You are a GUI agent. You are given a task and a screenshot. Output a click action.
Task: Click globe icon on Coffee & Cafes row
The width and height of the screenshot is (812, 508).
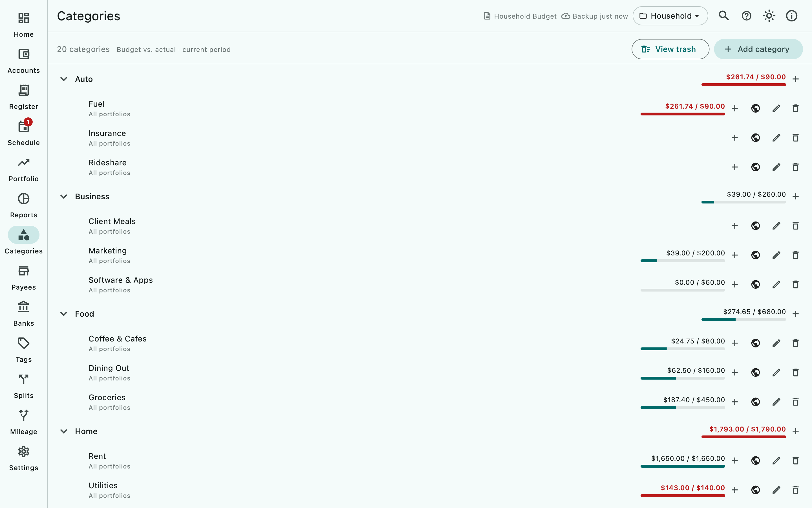(755, 343)
